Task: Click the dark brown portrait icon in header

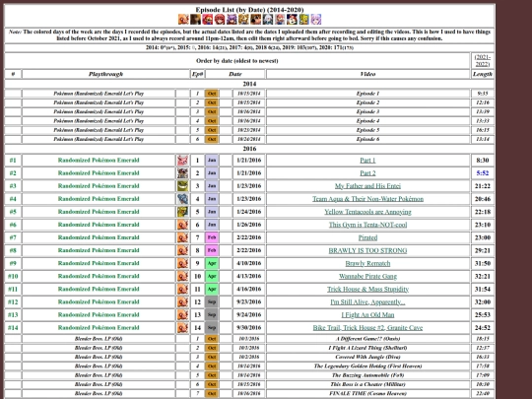Action: click(195, 20)
